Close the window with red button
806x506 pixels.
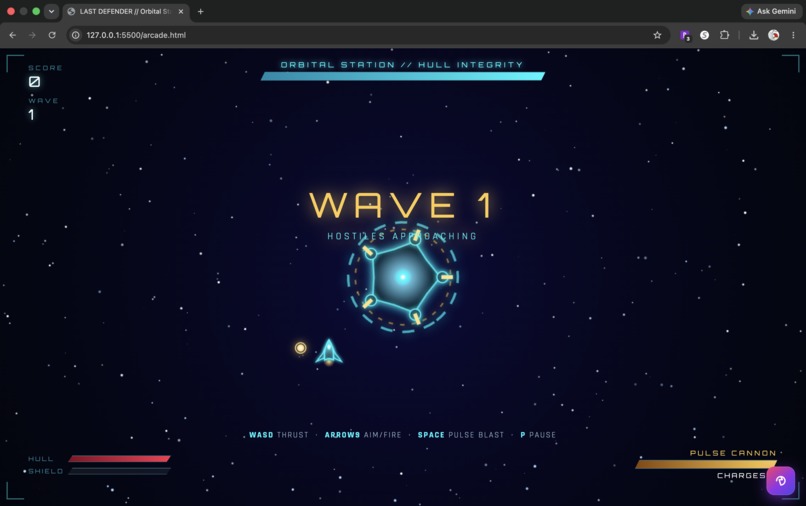[x=11, y=11]
